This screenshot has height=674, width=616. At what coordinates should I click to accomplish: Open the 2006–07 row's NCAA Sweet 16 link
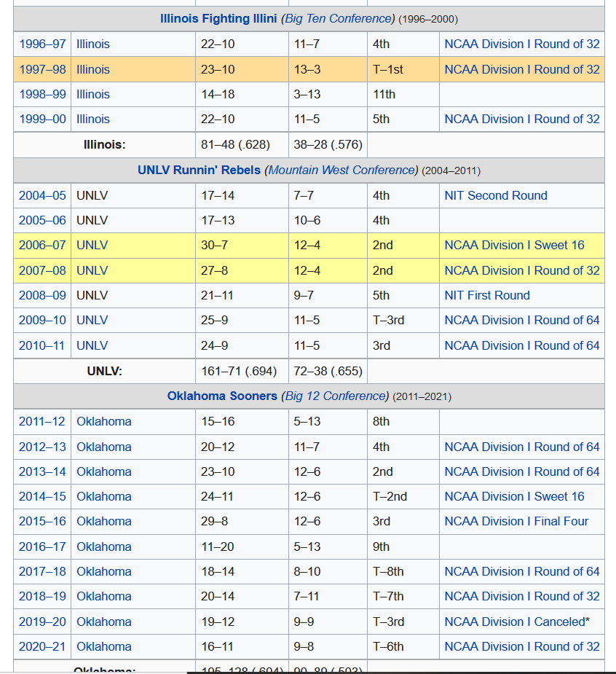pyautogui.click(x=514, y=245)
